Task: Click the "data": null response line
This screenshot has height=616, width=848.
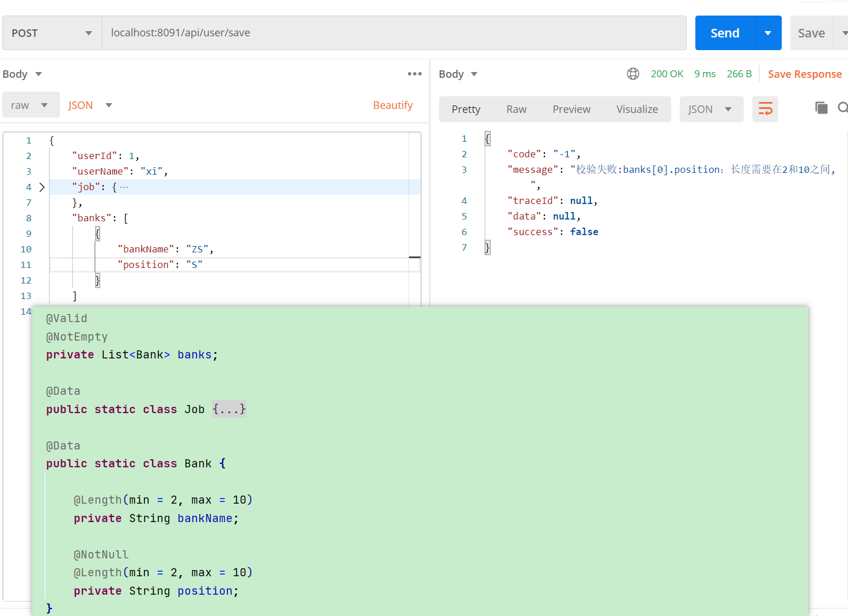Action: pos(544,216)
